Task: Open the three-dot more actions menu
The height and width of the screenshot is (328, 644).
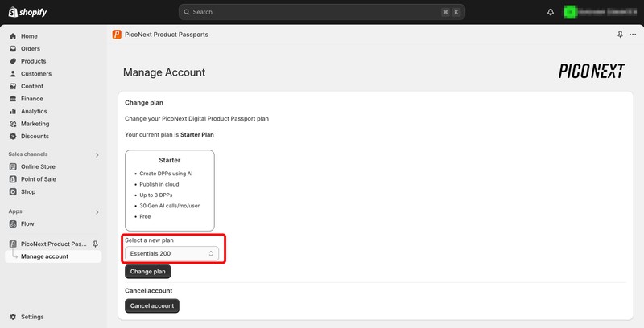Action: pyautogui.click(x=633, y=35)
